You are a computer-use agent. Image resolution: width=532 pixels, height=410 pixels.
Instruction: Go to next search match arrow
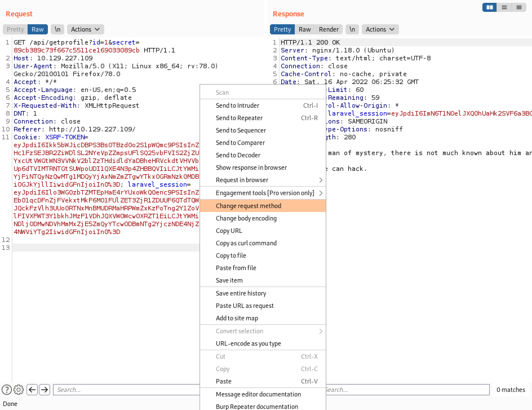pyautogui.click(x=45, y=390)
